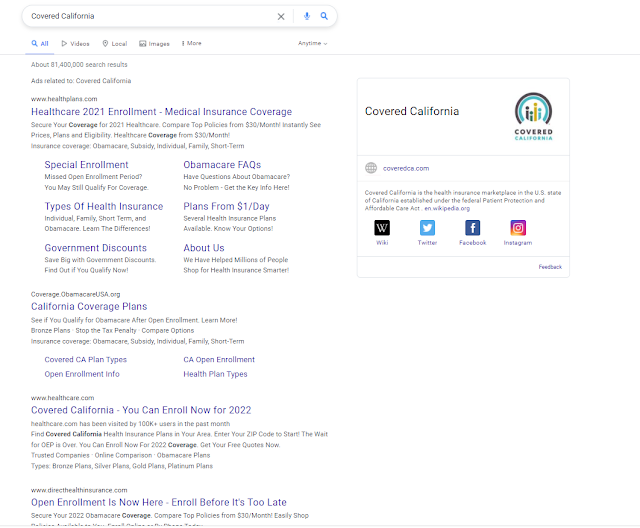Clear the search box with the X icon
This screenshot has width=640, height=528.
coord(281,16)
